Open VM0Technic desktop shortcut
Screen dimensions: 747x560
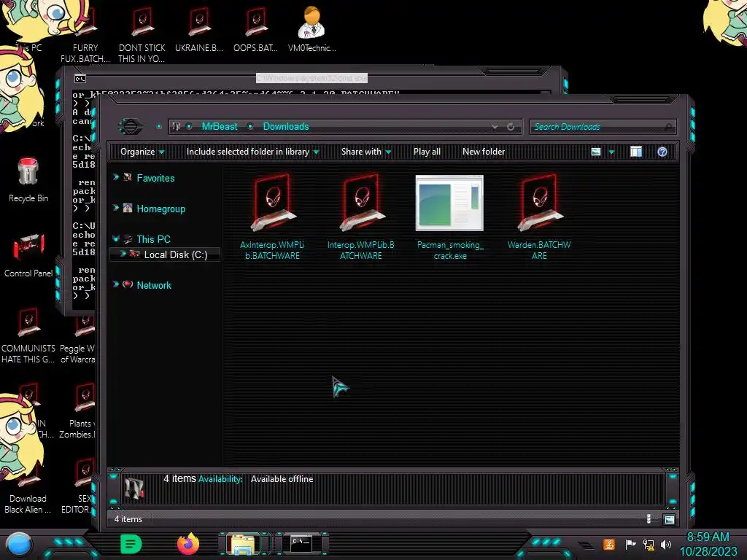pyautogui.click(x=312, y=29)
